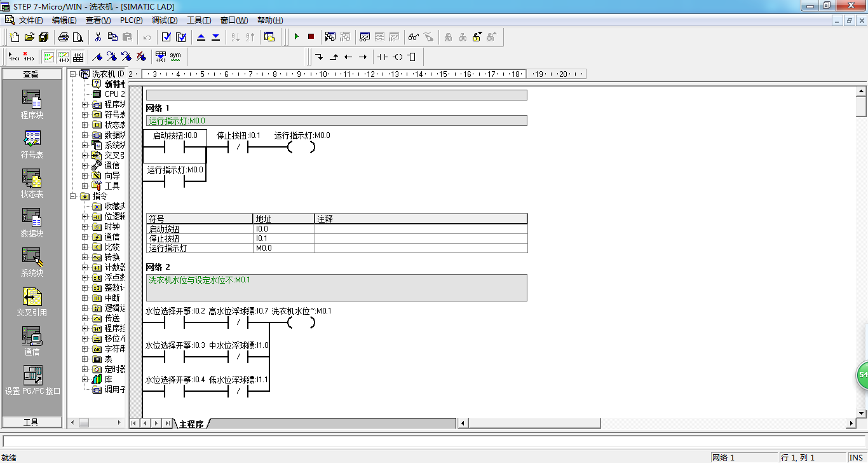The height and width of the screenshot is (463, 868).
Task: Insert a coil from the ladder toolbar
Action: [397, 57]
